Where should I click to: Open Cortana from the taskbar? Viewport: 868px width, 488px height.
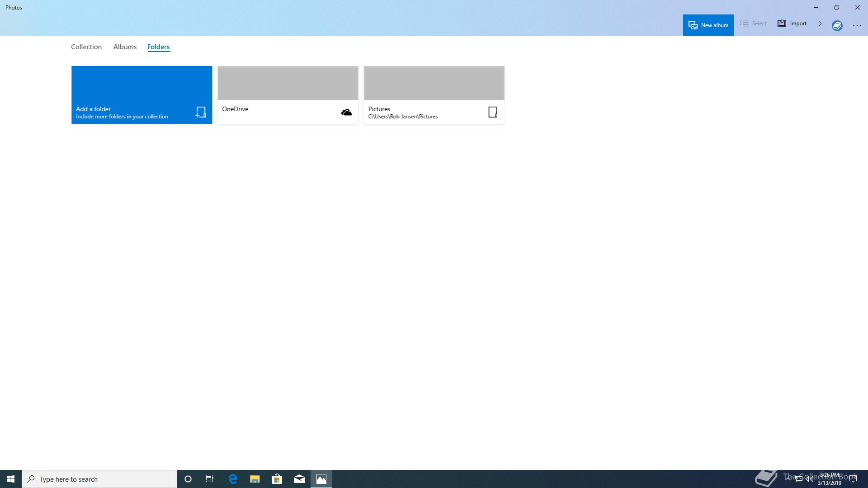188,479
